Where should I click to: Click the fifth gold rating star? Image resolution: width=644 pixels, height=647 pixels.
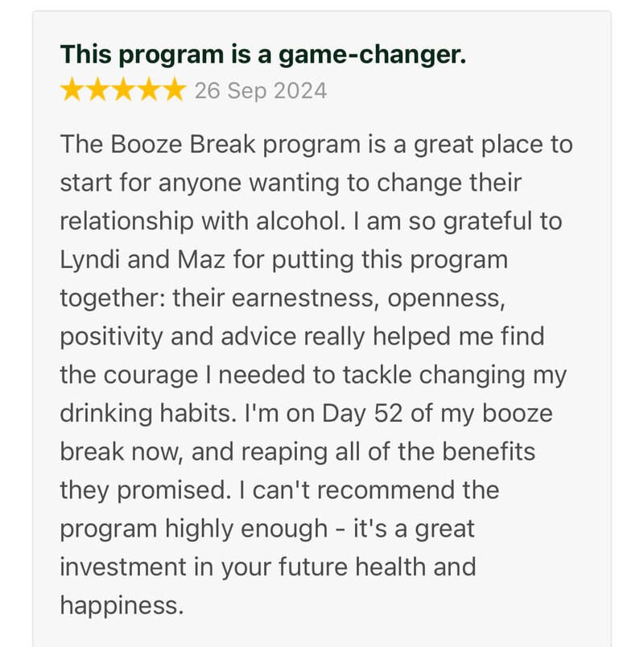tap(174, 89)
